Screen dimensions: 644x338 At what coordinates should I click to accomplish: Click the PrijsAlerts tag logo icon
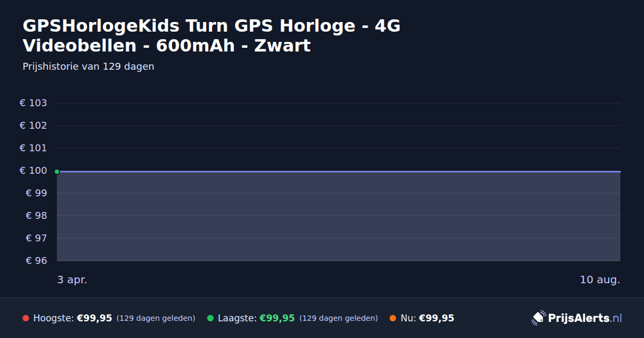pos(538,318)
